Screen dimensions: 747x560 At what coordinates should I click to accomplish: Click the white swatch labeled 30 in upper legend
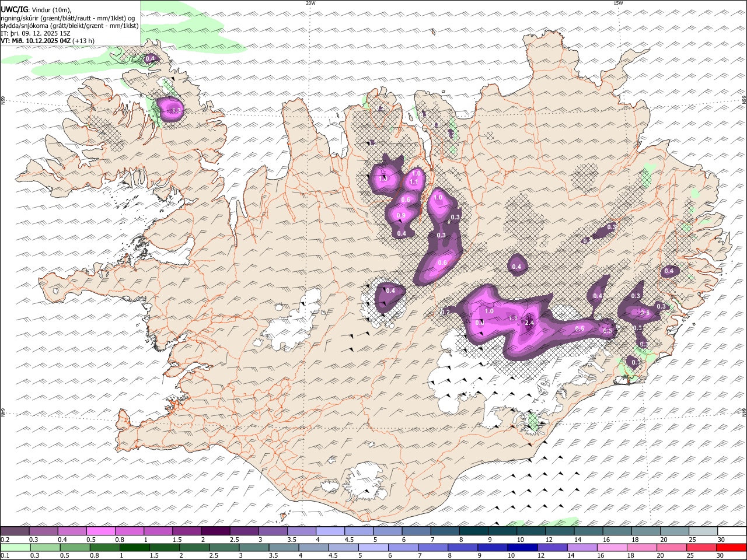731,531
